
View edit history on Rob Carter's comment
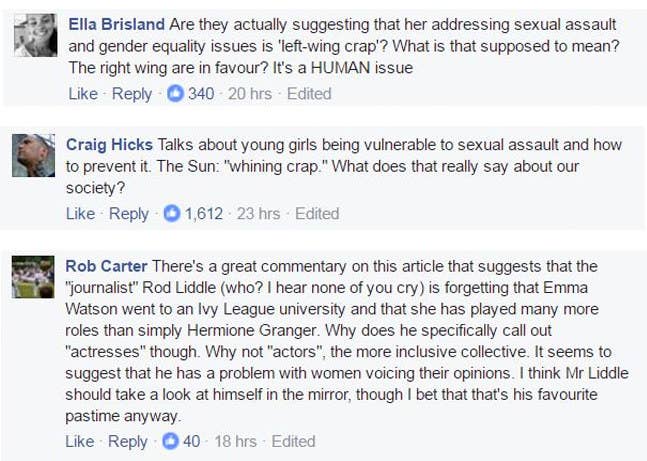point(293,441)
